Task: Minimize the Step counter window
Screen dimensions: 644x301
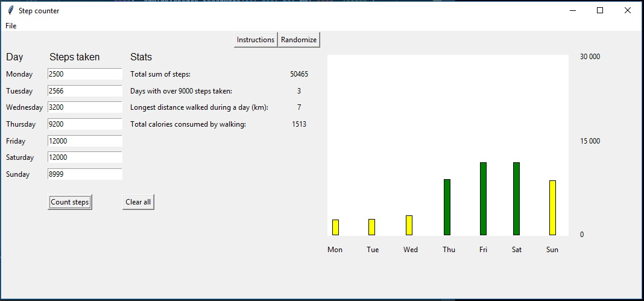Action: [572, 10]
